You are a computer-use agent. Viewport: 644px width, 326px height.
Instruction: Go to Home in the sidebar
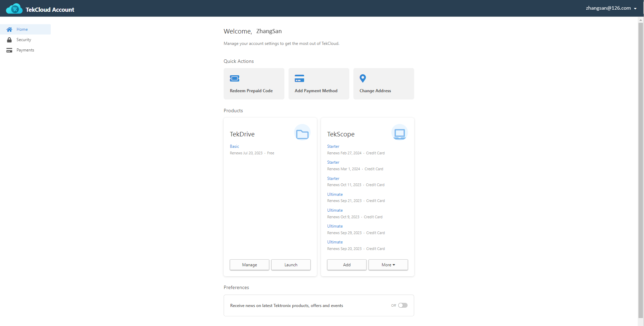26,29
